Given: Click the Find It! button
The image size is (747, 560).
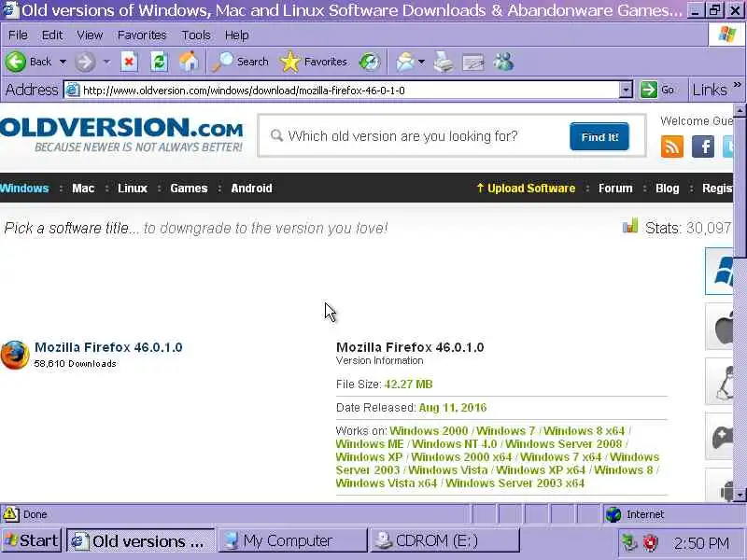Looking at the screenshot, I should pyautogui.click(x=599, y=136).
